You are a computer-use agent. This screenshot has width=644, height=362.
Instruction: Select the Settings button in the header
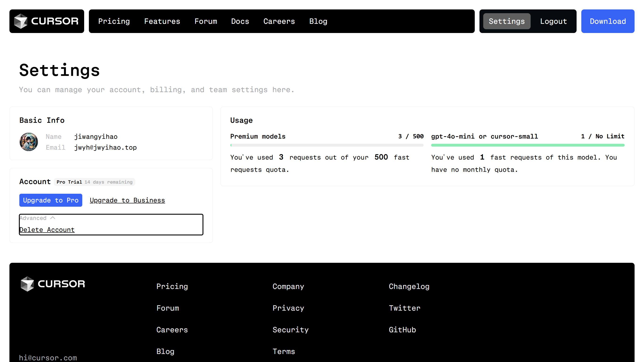click(507, 21)
